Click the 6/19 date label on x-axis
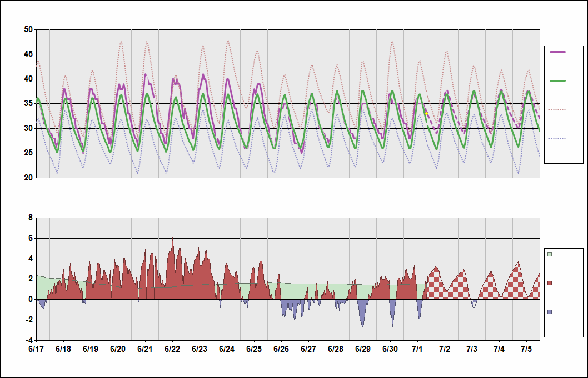The width and height of the screenshot is (588, 378). click(x=91, y=349)
